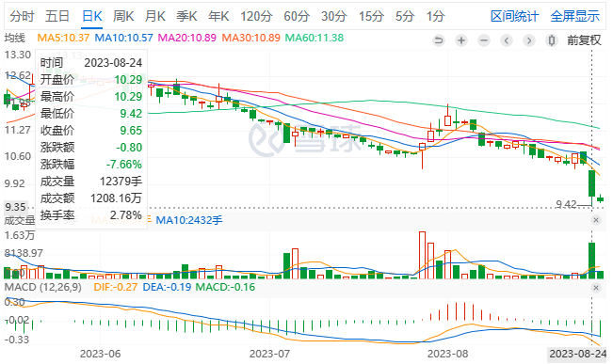Viewport: 613px width, 364px height.
Task: Click the MA5:10.37 moving average label
Action: point(63,38)
